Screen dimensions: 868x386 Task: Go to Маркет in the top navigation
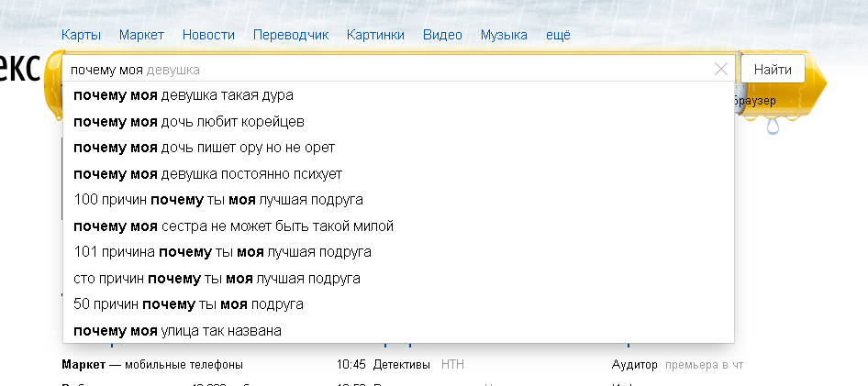pos(141,35)
